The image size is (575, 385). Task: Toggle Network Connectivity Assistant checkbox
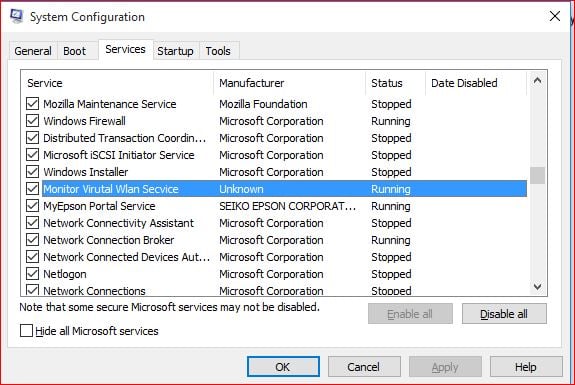click(32, 223)
